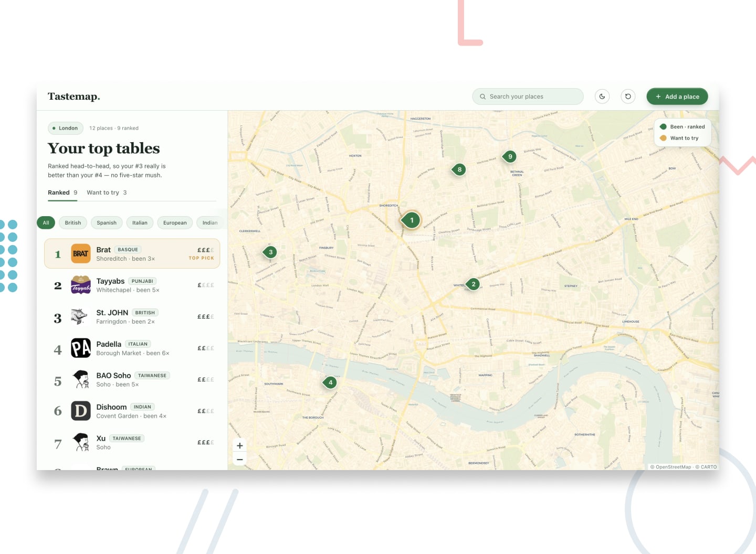The image size is (756, 554).
Task: Switch to the Want to try tab
Action: click(107, 193)
